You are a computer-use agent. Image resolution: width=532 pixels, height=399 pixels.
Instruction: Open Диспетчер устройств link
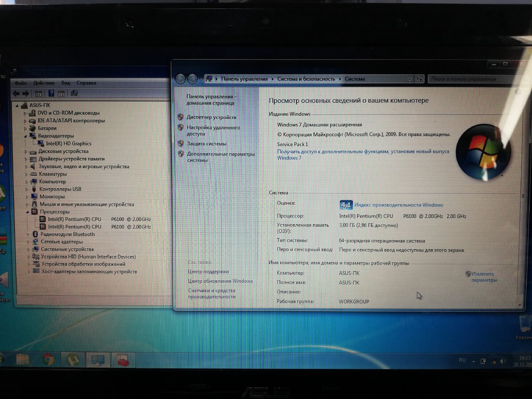click(x=211, y=117)
